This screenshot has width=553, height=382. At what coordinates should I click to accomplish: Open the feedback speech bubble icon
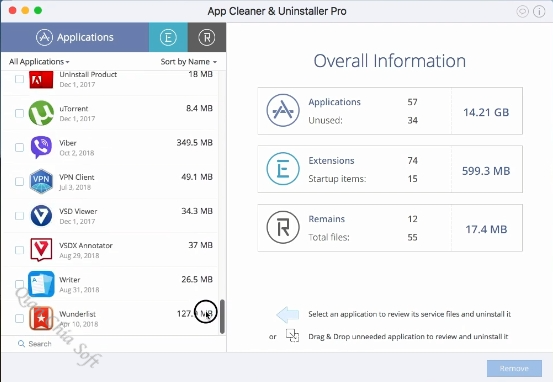(522, 12)
